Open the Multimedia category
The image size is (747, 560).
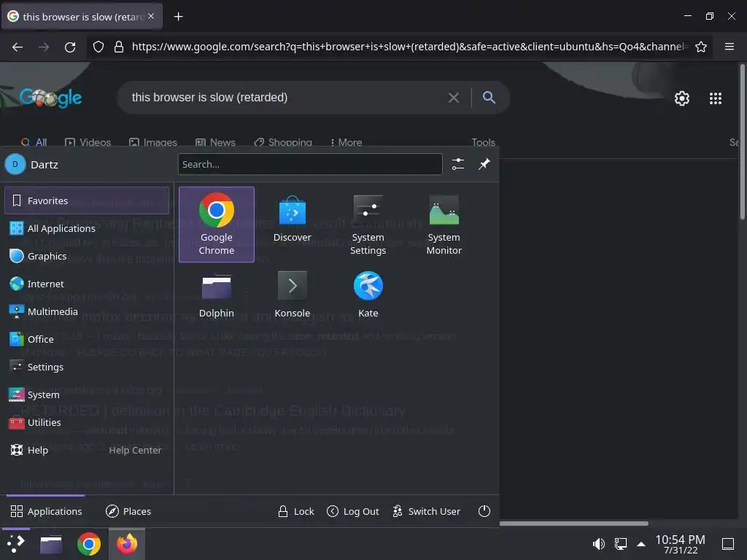click(87, 311)
